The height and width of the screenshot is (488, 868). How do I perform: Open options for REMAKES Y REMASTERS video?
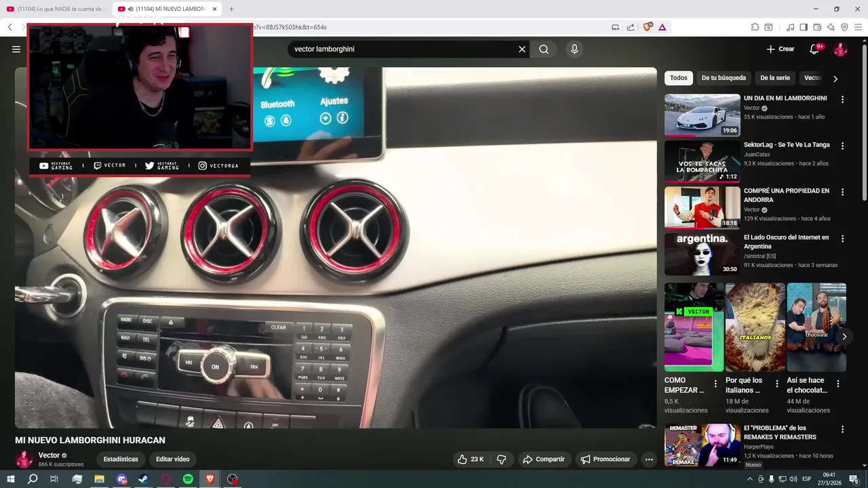(842, 429)
